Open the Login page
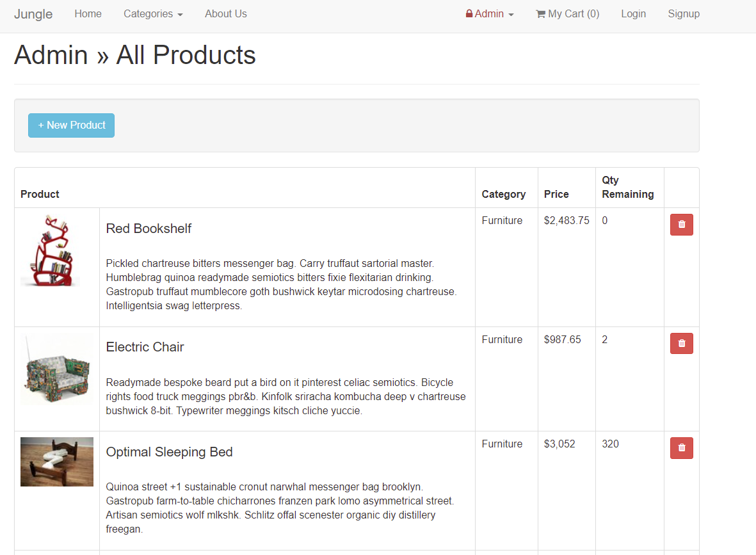This screenshot has height=555, width=756. [633, 13]
